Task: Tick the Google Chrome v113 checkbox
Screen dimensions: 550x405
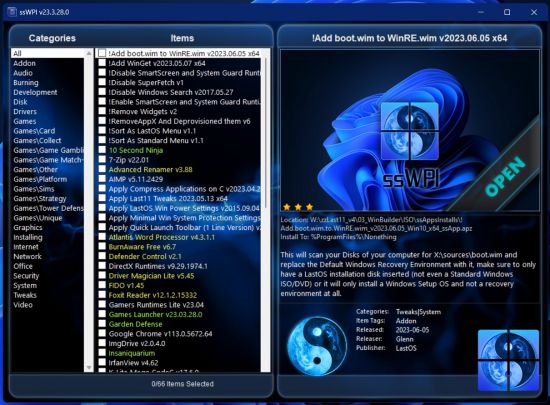Action: pos(102,333)
